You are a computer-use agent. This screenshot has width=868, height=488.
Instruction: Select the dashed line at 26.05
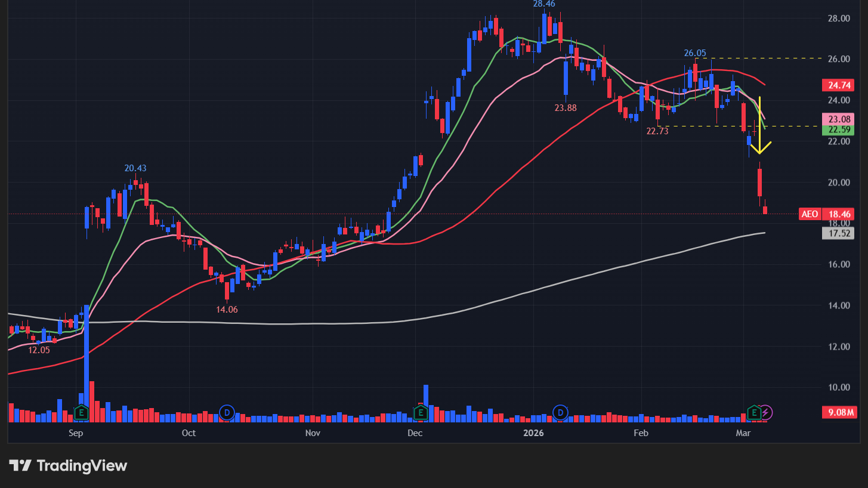[776, 58]
